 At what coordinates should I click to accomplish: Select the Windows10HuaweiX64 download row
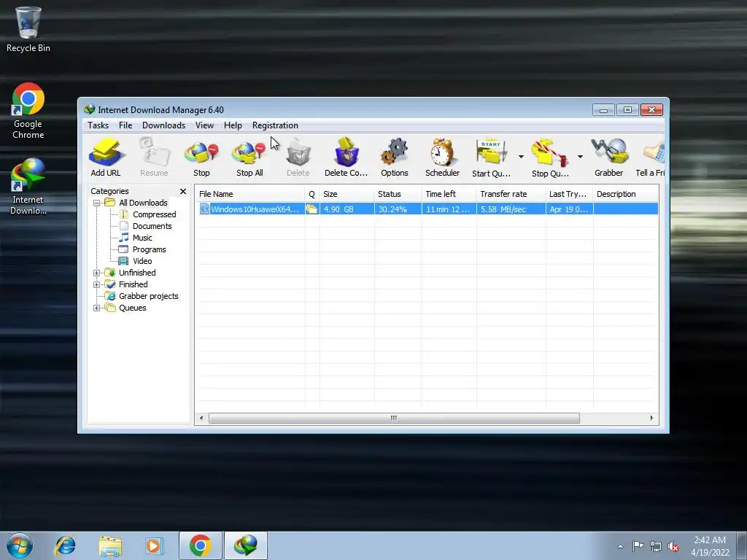[427, 209]
